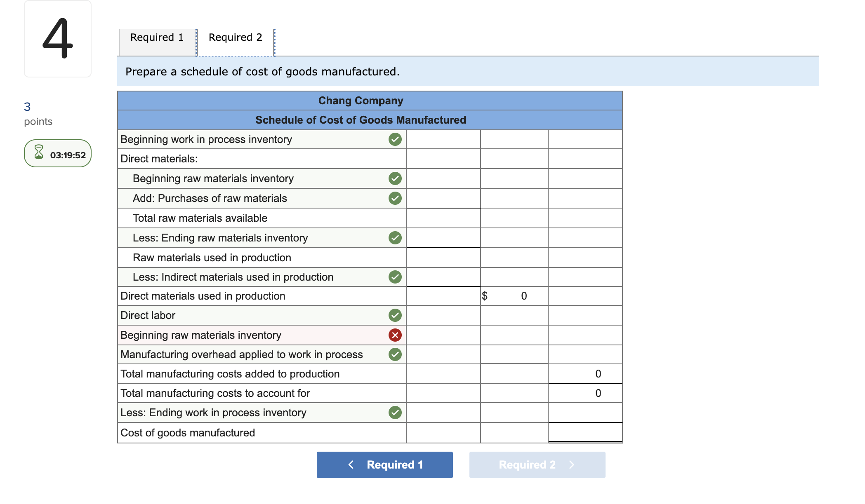Click hourglass timer icon showing 03:19:52
The height and width of the screenshot is (504, 865).
coord(39,152)
